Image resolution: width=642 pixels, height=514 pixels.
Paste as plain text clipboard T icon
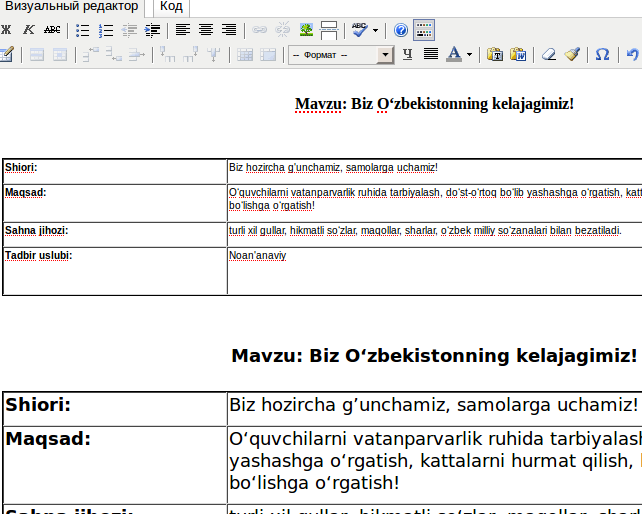pyautogui.click(x=495, y=54)
